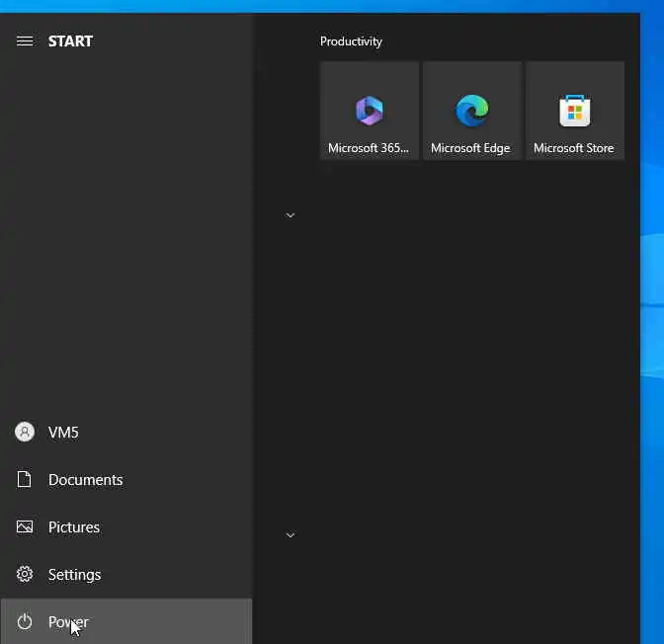Viewport: 664px width, 644px height.
Task: Expand the upper chevron below the tiles
Action: point(290,215)
